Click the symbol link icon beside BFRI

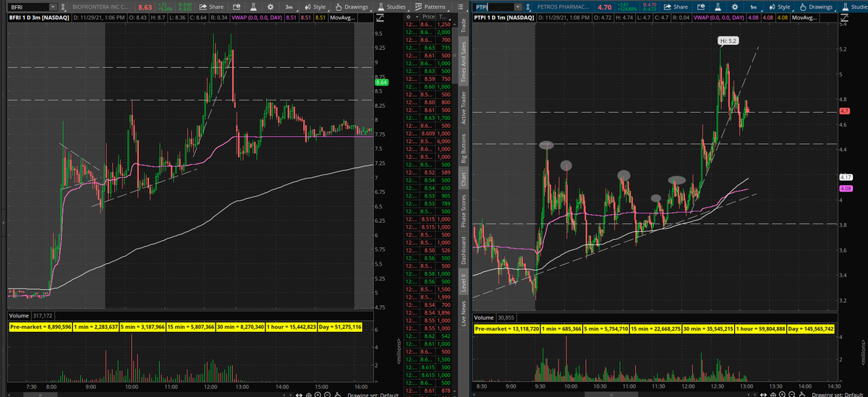pos(64,7)
